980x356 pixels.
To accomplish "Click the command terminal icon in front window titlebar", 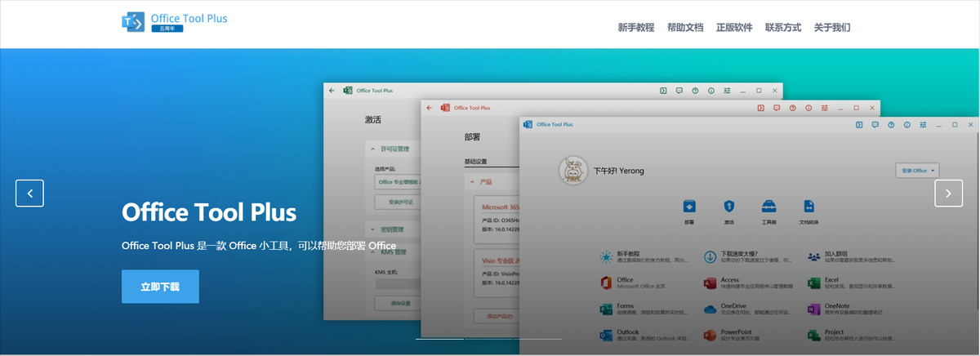I will (859, 125).
